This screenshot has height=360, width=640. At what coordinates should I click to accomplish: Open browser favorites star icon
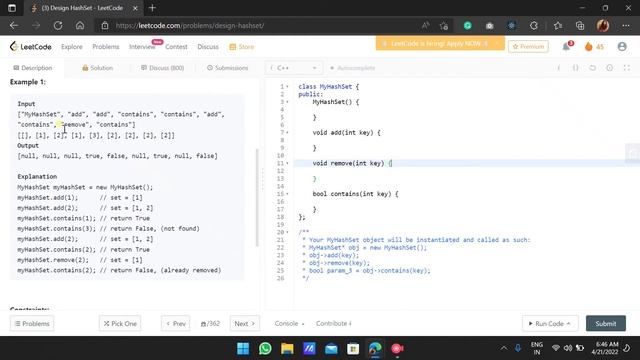pos(558,25)
